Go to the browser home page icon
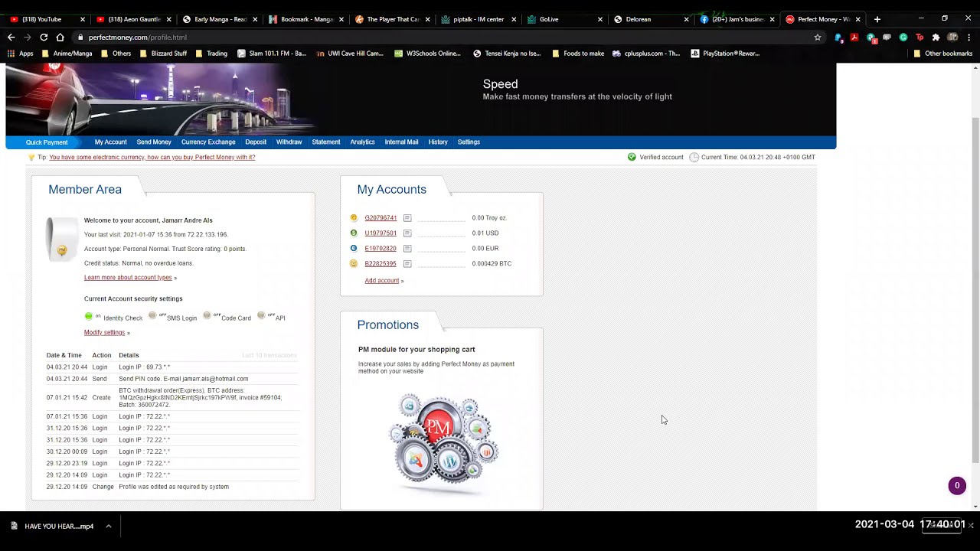Viewport: 980px width, 551px height. [60, 37]
